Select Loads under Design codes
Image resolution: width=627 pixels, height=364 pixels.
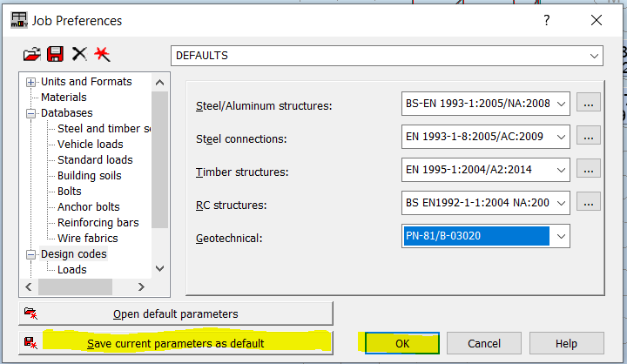[x=72, y=270]
